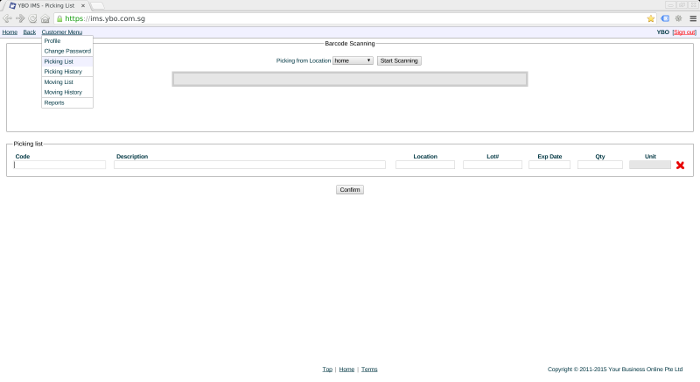700x382 pixels.
Task: Click the browser home icon
Action: 45,19
